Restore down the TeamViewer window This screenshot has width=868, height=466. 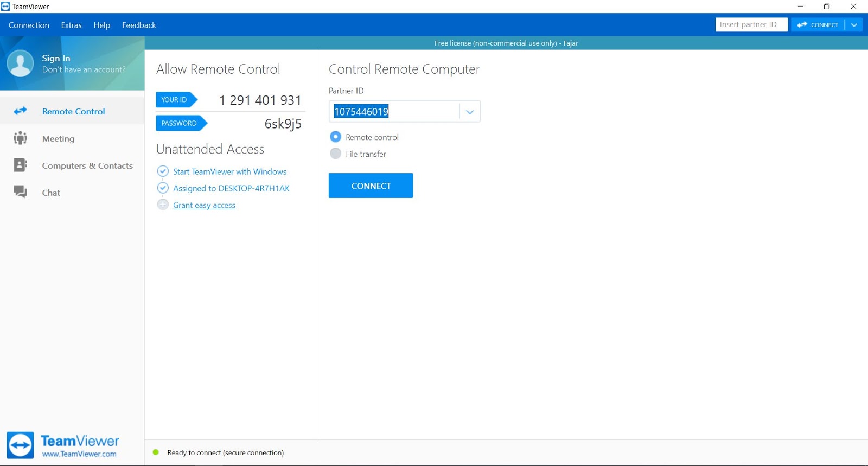827,7
